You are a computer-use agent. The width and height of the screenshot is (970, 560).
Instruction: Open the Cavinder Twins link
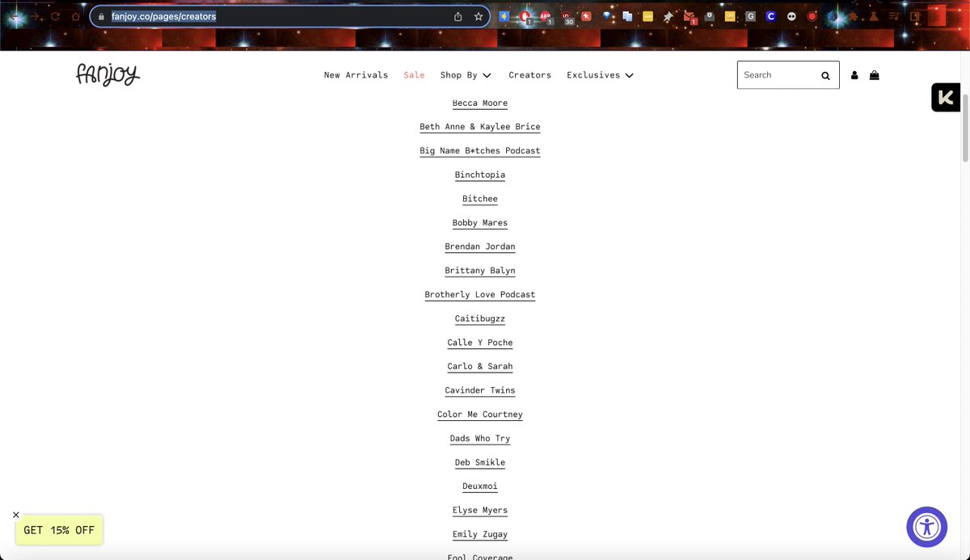click(x=480, y=390)
